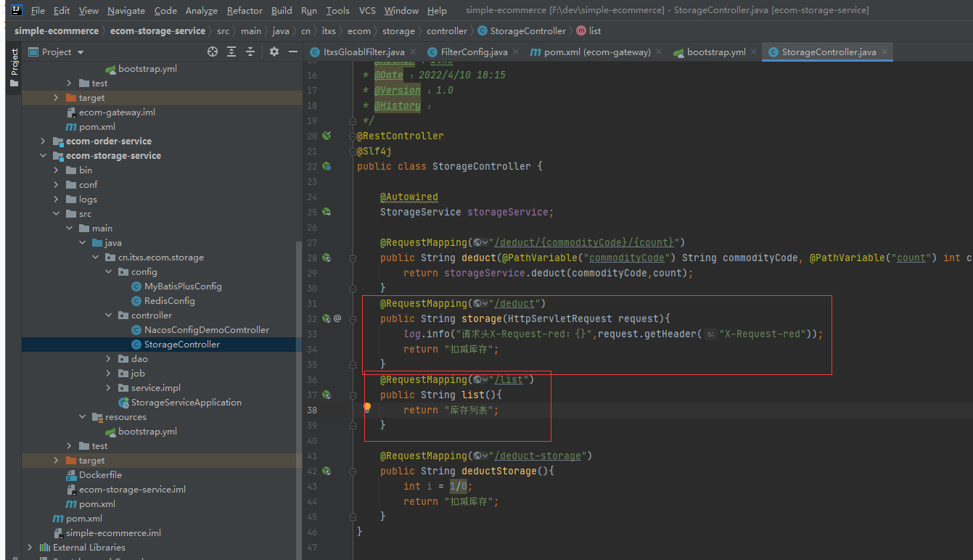Click the StorageServiceApplication Spring Boot class icon
The image size is (973, 560).
123,403
